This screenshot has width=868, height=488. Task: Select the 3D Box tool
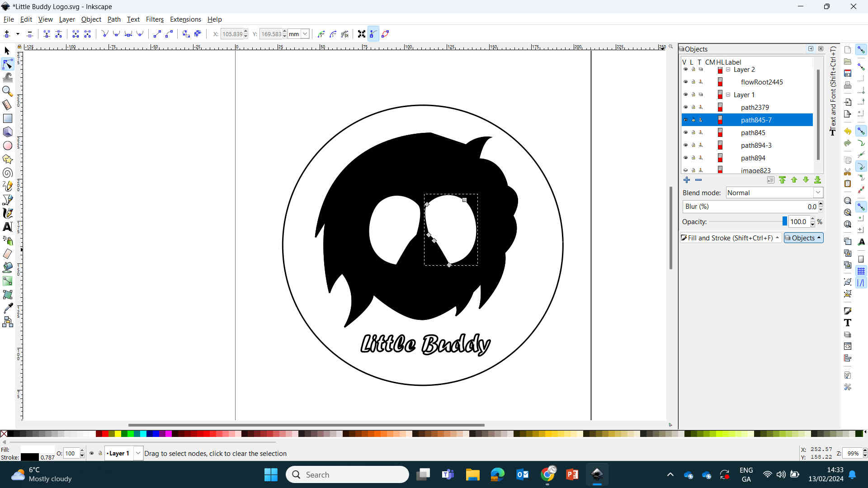point(7,132)
